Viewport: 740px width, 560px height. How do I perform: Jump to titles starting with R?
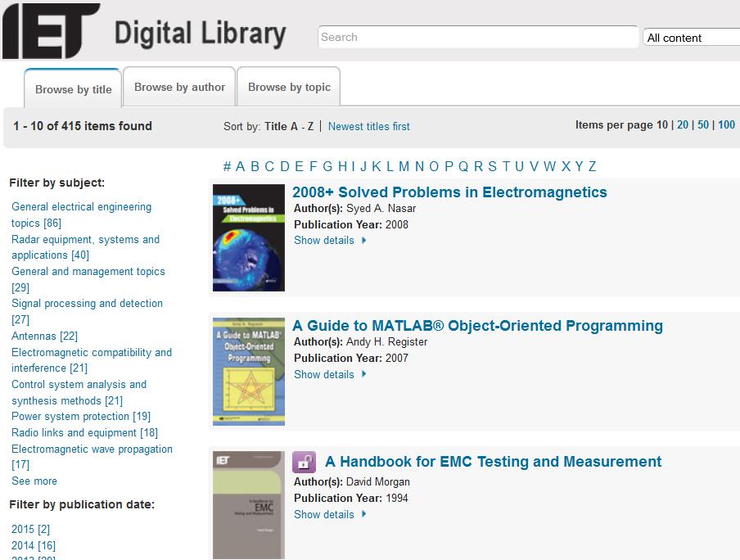[479, 166]
